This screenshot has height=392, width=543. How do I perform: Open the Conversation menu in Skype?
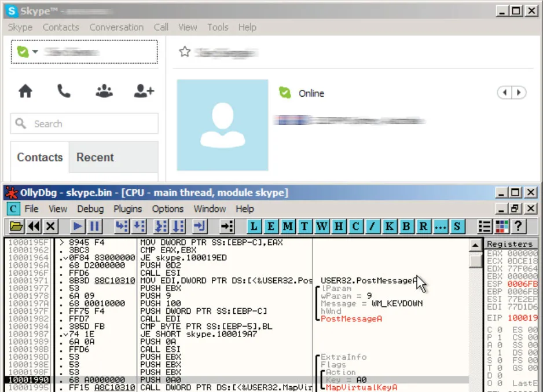116,27
